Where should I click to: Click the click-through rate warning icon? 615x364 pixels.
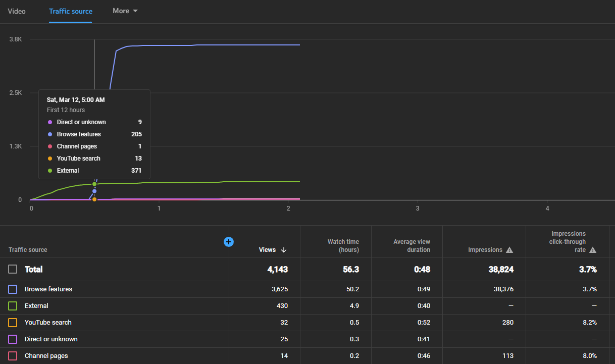tap(593, 250)
